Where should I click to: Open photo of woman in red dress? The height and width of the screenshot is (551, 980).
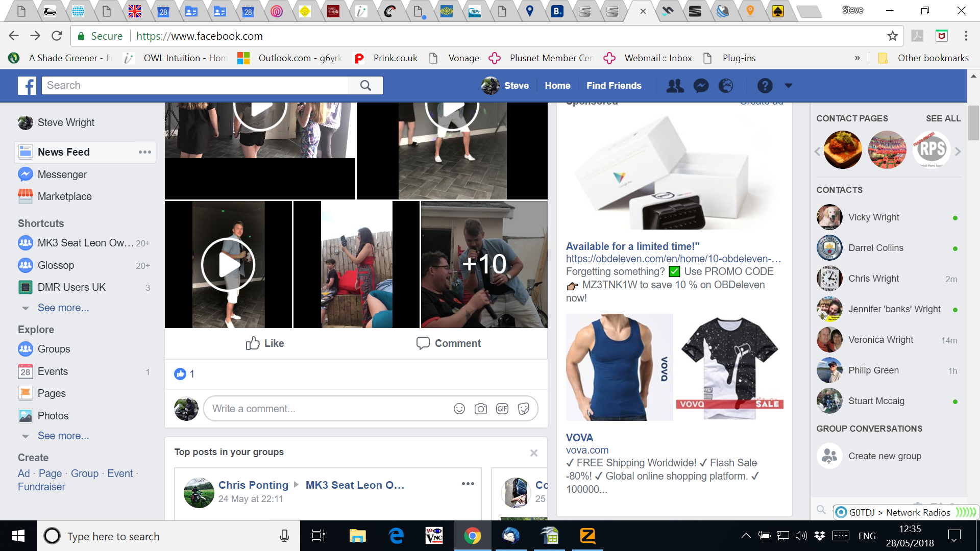pyautogui.click(x=356, y=264)
